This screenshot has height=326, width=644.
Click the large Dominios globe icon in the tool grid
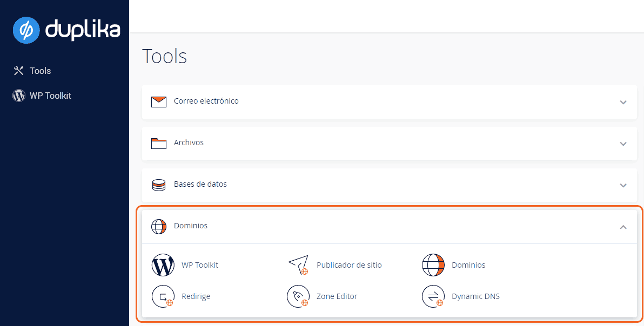(x=433, y=265)
